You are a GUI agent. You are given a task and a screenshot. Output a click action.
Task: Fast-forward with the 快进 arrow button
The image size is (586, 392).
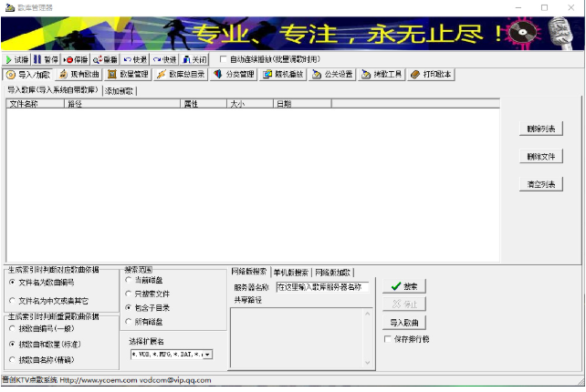coord(164,59)
